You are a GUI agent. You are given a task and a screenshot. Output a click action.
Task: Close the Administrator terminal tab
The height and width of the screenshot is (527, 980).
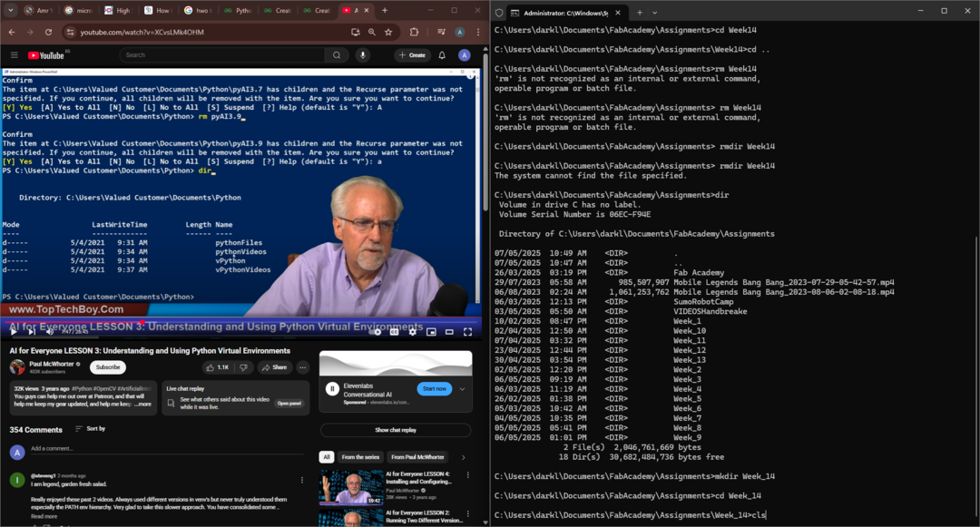click(x=618, y=13)
